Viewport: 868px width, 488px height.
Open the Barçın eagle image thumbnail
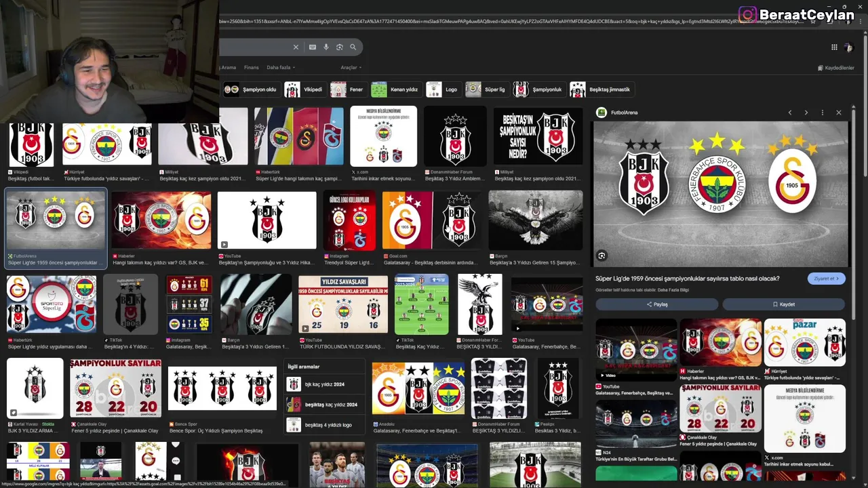pos(536,220)
